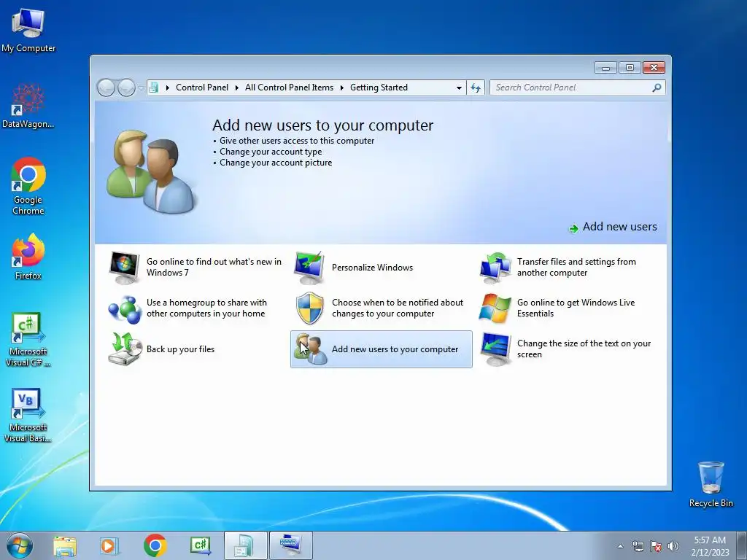
Task: Click 'Change your account picture' bullet
Action: coord(276,163)
